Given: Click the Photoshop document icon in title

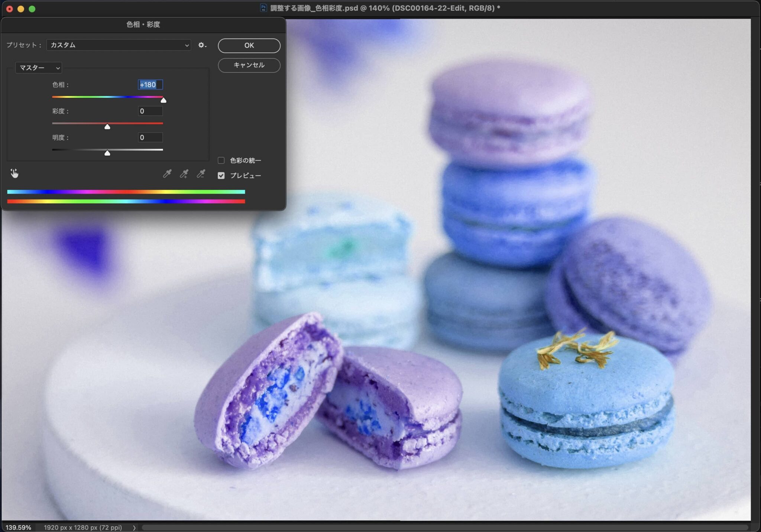Looking at the screenshot, I should (263, 8).
